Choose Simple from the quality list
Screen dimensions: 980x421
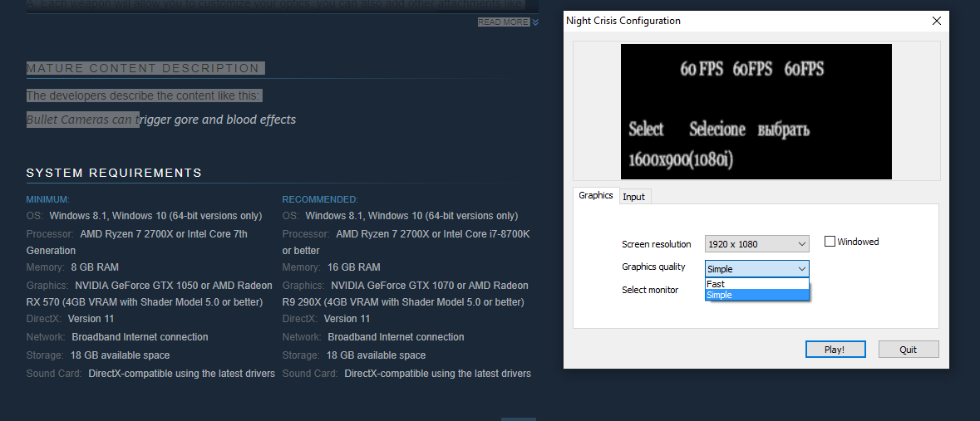[757, 295]
